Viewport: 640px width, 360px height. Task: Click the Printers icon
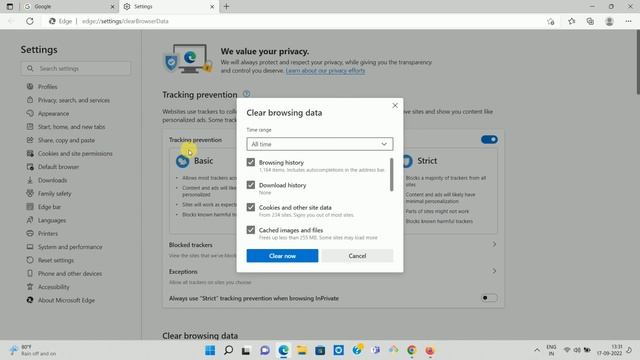coord(30,233)
